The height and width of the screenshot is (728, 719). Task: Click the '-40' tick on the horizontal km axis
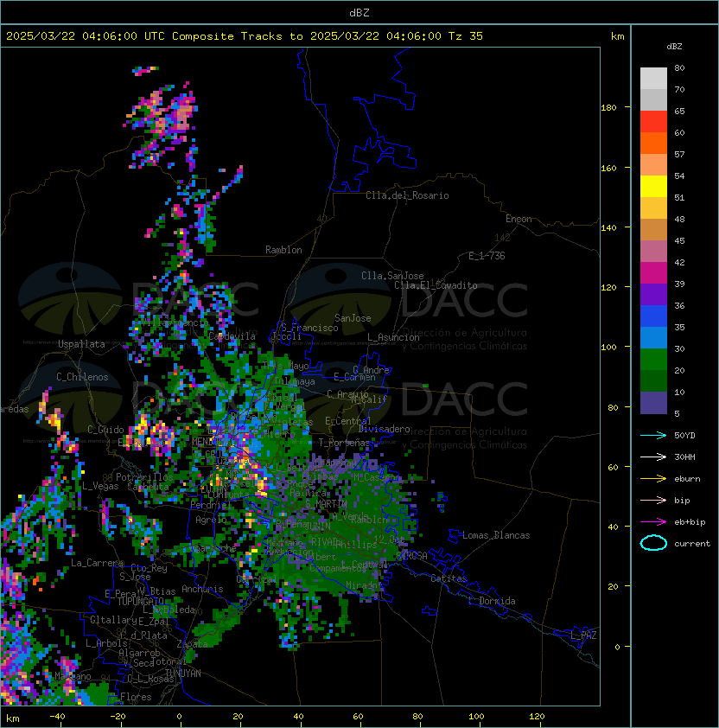point(57,717)
